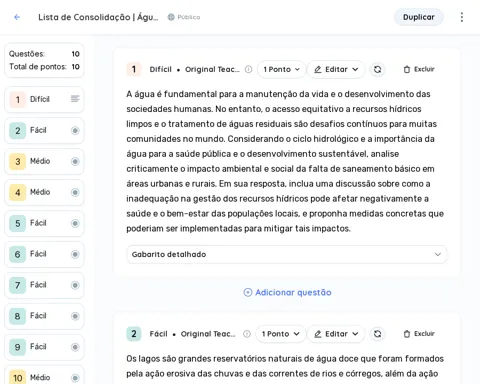
Task: Select question 3 Médio in sidebar
Action: [44, 161]
